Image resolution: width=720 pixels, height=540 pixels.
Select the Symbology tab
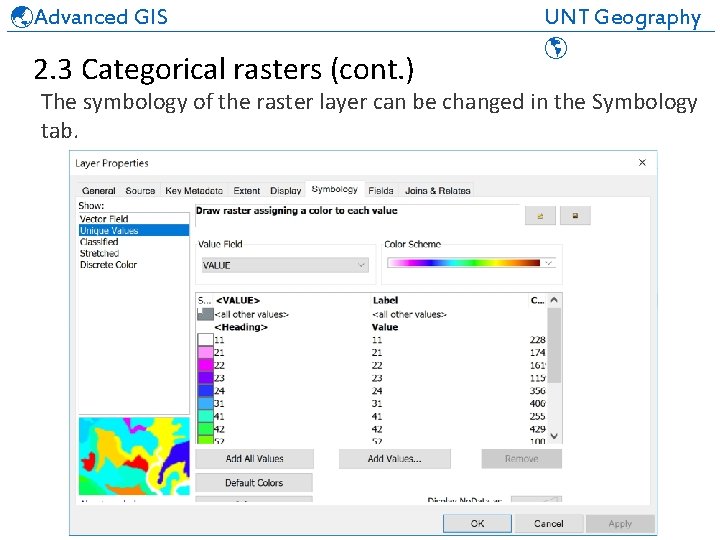pyautogui.click(x=335, y=189)
